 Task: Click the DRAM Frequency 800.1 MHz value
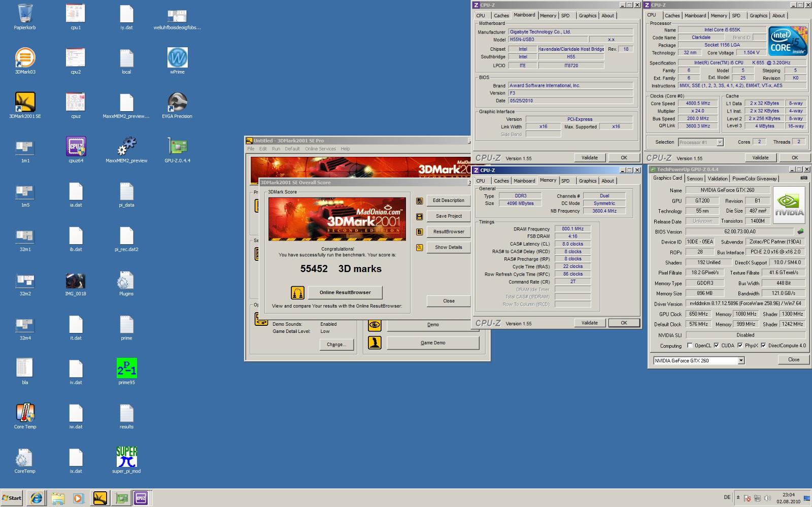tap(572, 229)
